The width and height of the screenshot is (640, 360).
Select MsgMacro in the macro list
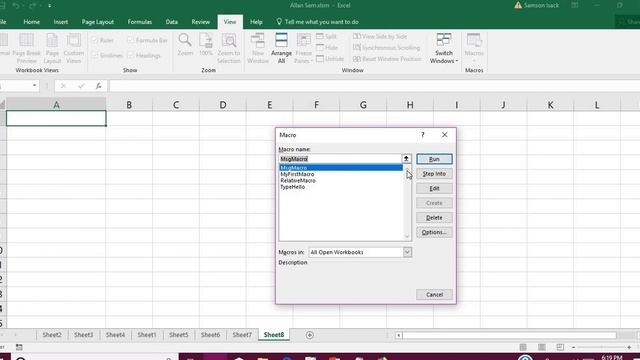[341, 168]
